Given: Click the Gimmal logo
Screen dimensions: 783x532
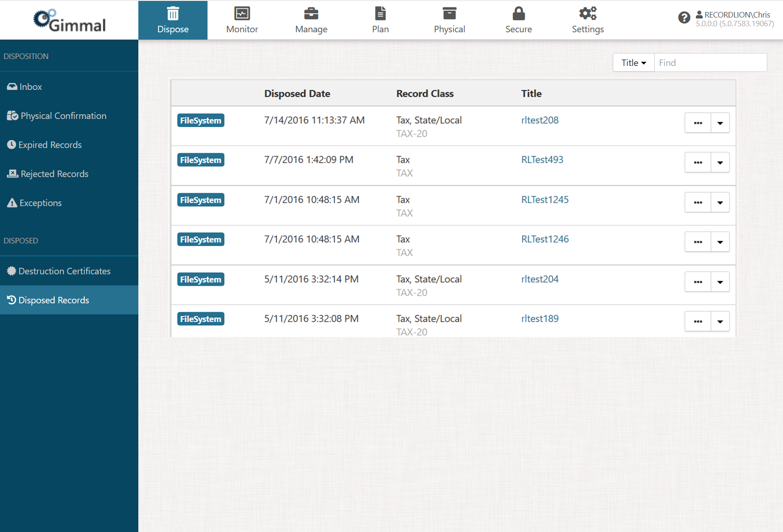Looking at the screenshot, I should tap(69, 20).
